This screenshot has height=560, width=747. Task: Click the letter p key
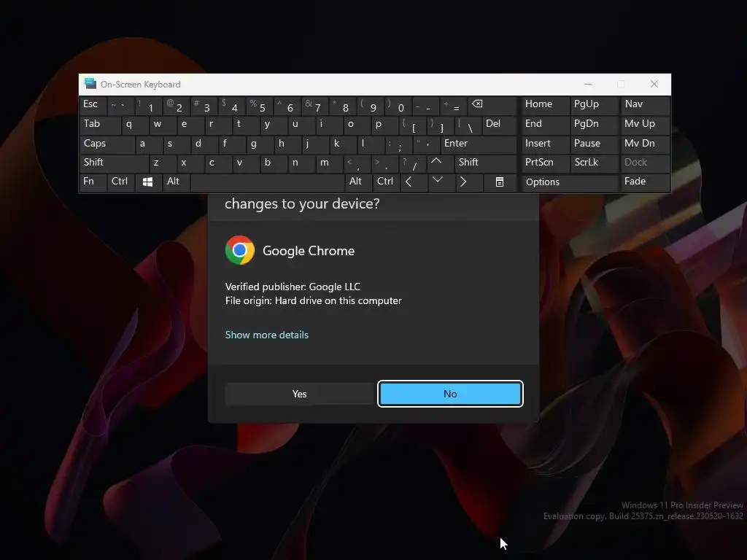point(384,124)
